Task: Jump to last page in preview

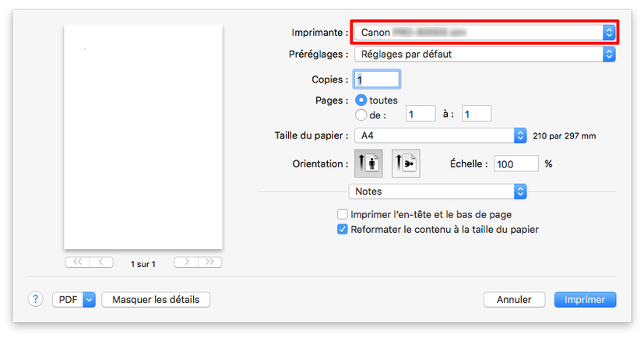Action: (x=210, y=262)
